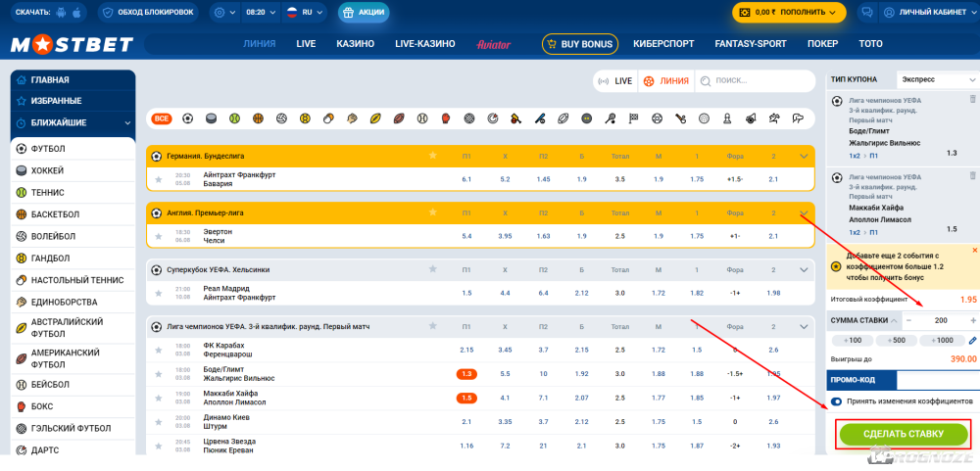Favorite the Германия Бундеслига league star

click(x=431, y=156)
